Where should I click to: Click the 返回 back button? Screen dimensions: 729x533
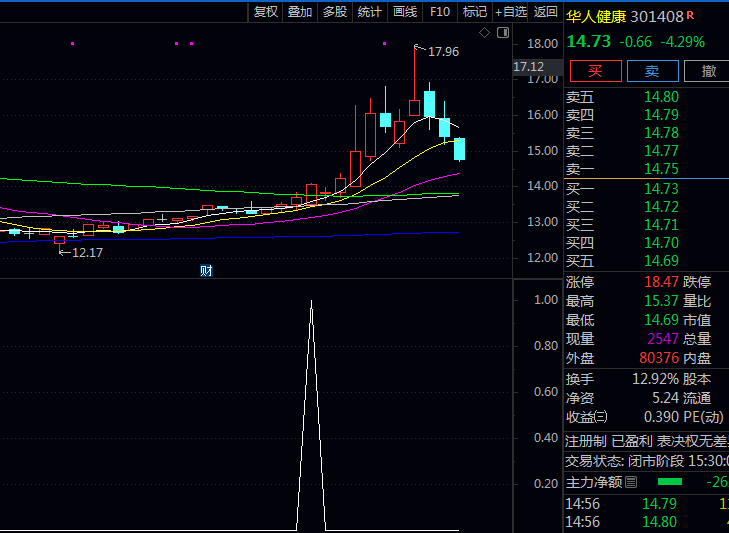pyautogui.click(x=545, y=12)
